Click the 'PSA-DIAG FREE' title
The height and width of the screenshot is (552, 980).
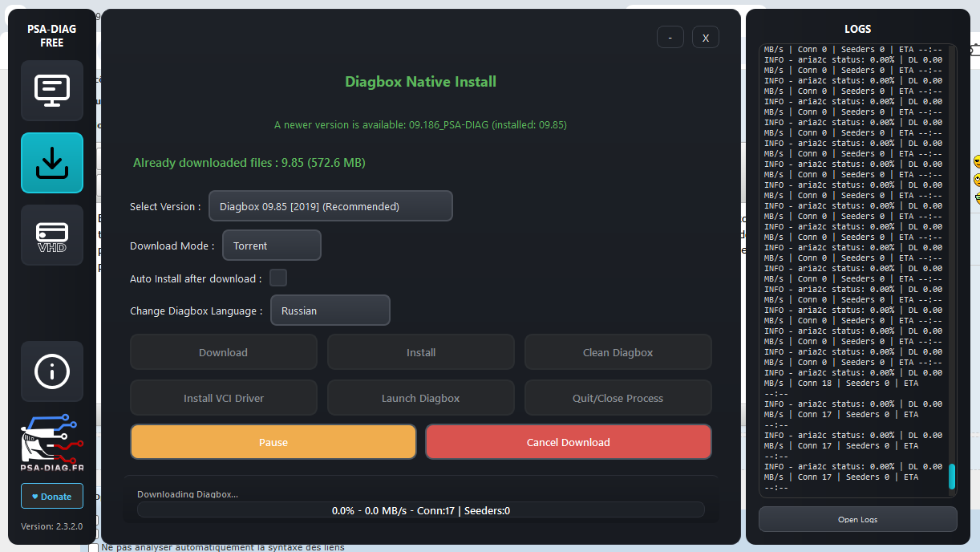point(52,36)
